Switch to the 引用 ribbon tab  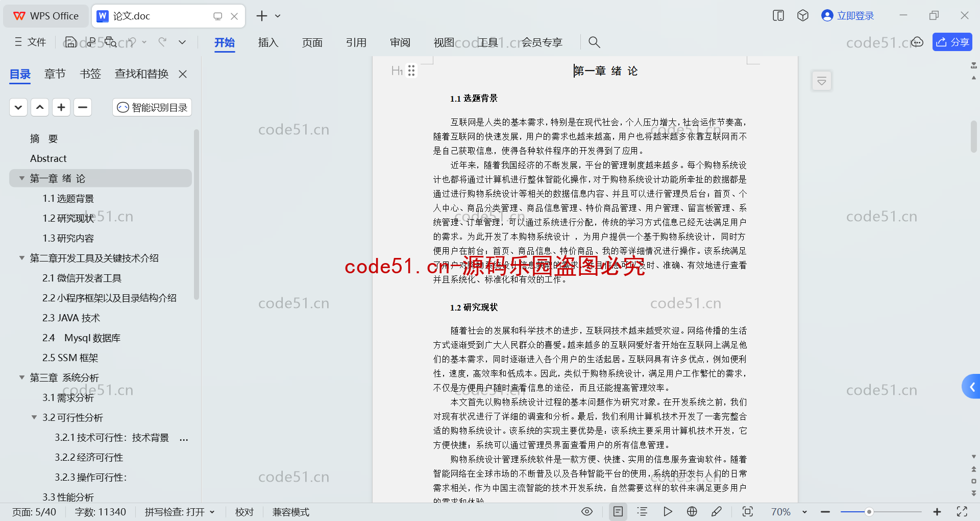[356, 42]
